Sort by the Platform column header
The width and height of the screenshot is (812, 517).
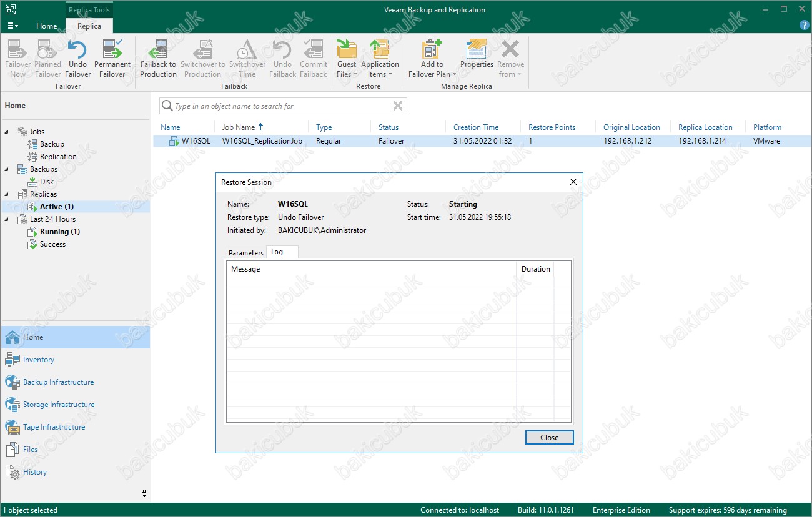[767, 127]
